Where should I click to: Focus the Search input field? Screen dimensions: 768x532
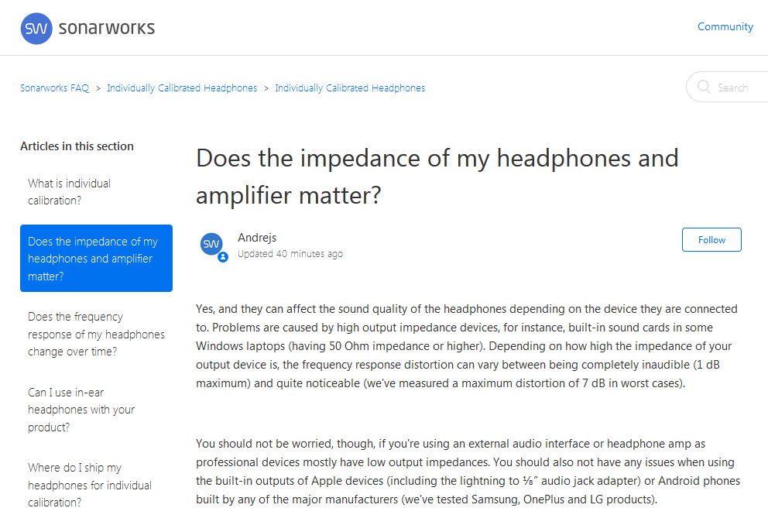pos(735,88)
